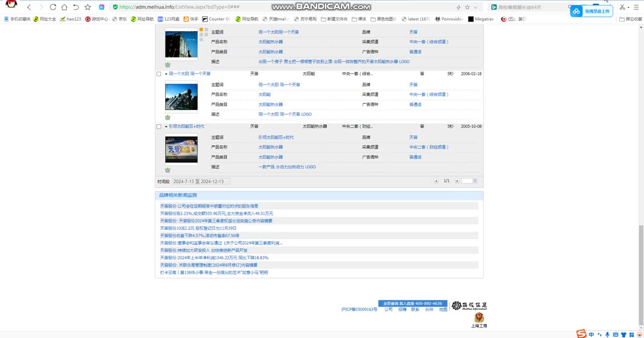Click the basket icon under the first thumbnail

coord(168,65)
